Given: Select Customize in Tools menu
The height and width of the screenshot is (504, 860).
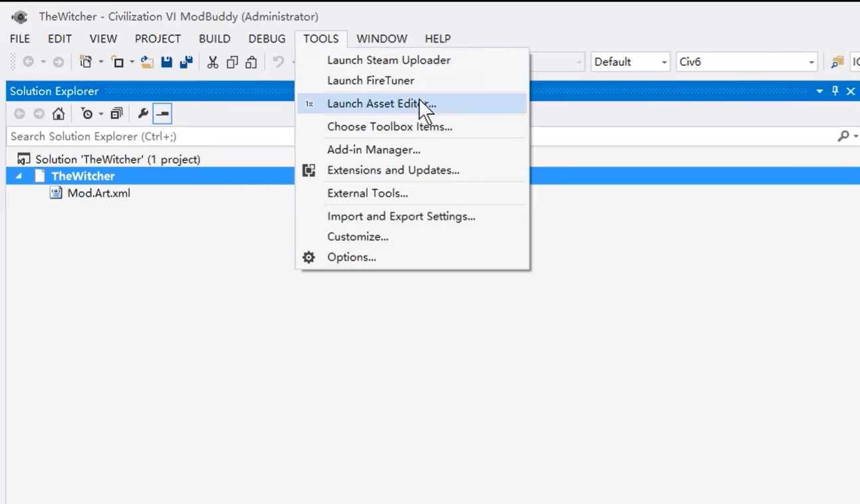Looking at the screenshot, I should 412,237.
